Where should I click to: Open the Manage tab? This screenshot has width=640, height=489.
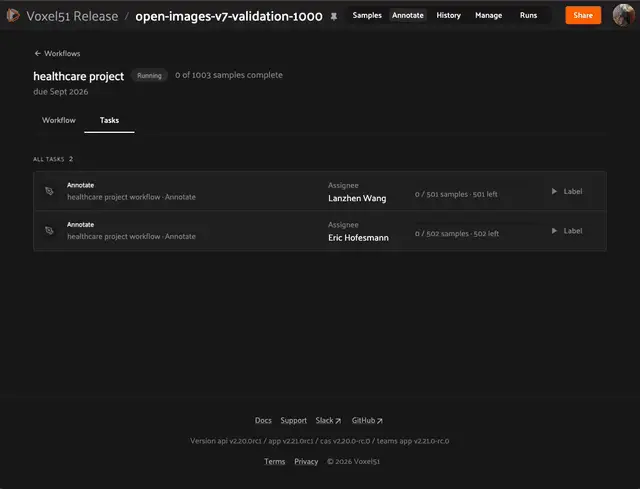(x=489, y=16)
